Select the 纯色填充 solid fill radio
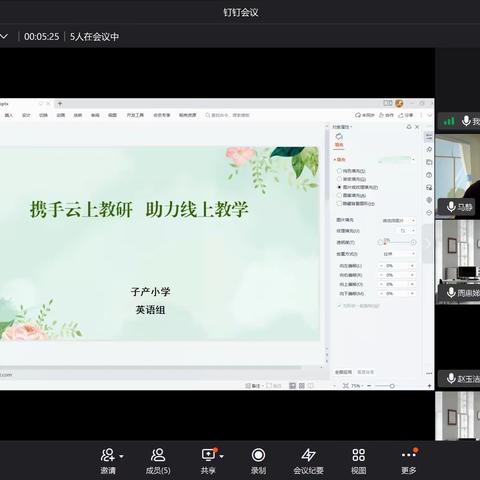This screenshot has width=480, height=480. click(339, 171)
